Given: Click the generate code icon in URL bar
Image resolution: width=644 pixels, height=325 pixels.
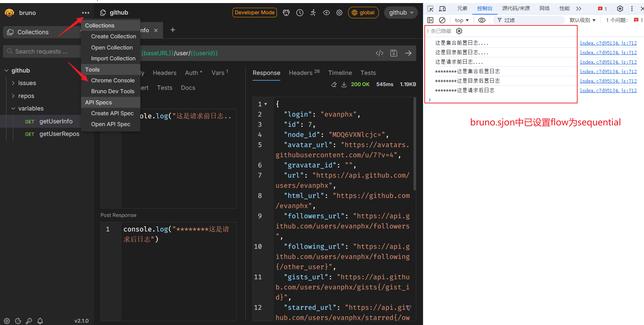Looking at the screenshot, I should pos(380,53).
